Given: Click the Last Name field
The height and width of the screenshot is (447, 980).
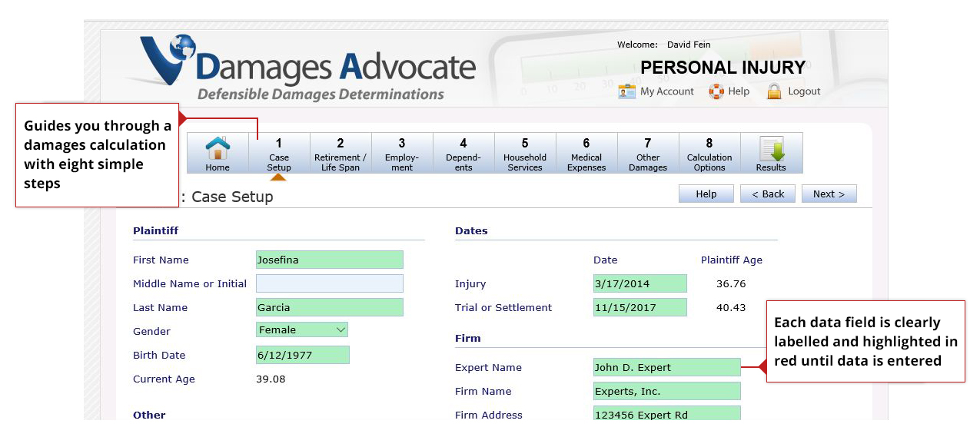Looking at the screenshot, I should (x=330, y=307).
